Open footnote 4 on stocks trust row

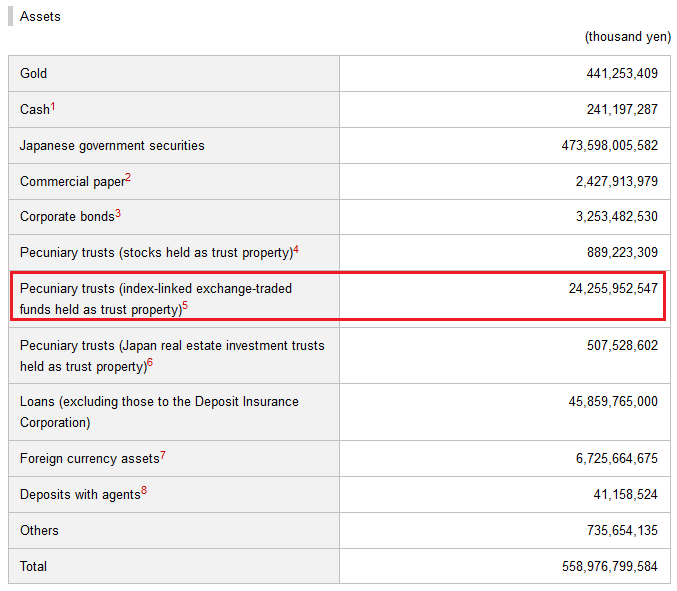tap(296, 249)
